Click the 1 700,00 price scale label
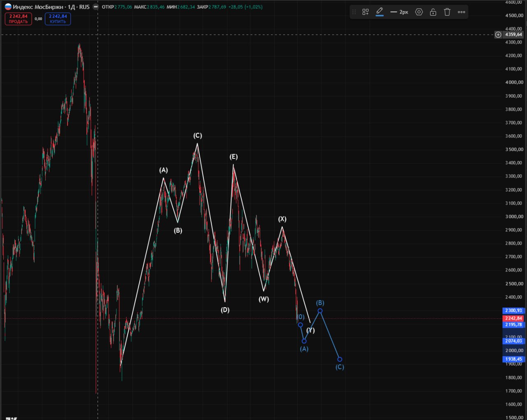 (x=513, y=391)
